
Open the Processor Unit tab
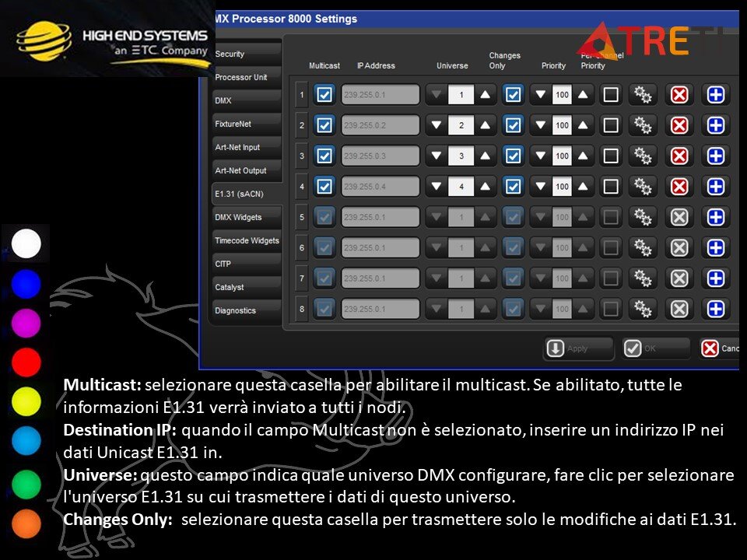point(247,77)
